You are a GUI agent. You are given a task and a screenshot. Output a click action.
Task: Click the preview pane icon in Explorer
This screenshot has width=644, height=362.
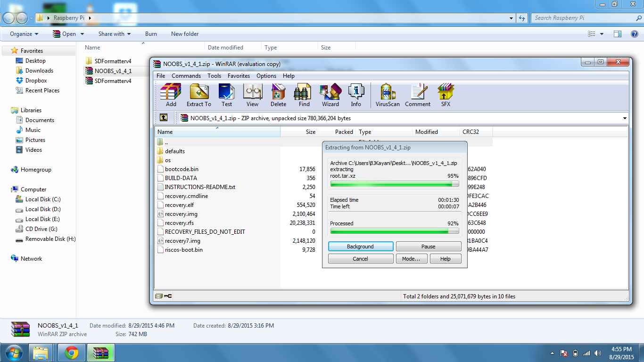(618, 34)
